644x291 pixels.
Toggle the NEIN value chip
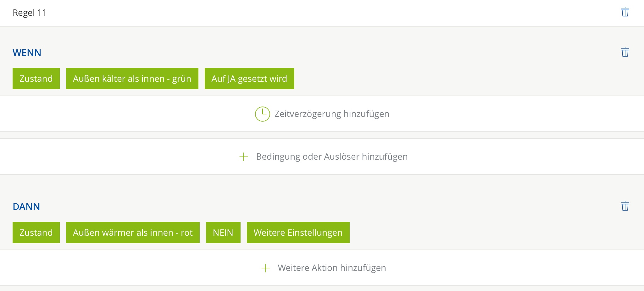pos(223,233)
